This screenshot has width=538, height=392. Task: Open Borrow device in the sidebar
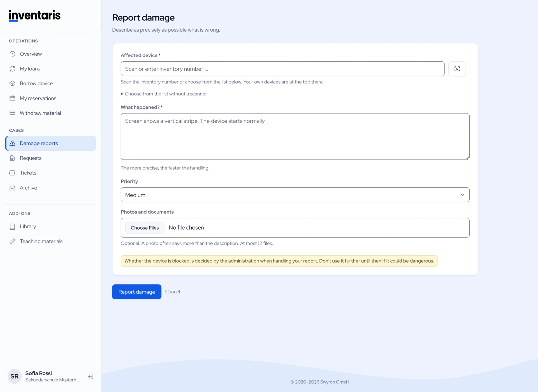pos(51,83)
